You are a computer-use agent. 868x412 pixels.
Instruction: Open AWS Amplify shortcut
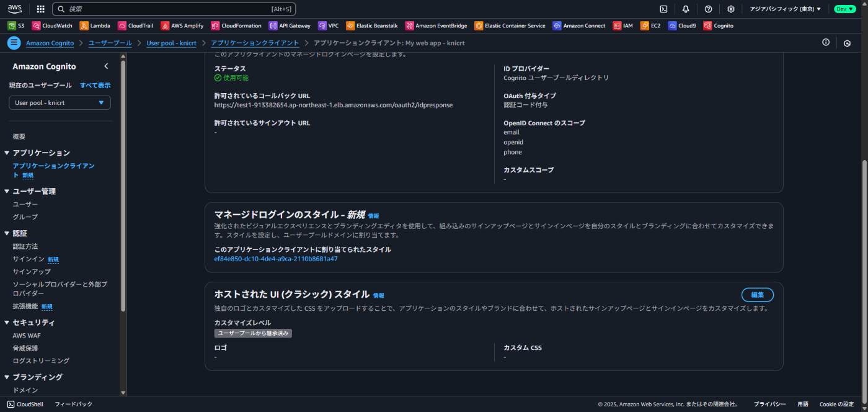tap(182, 25)
